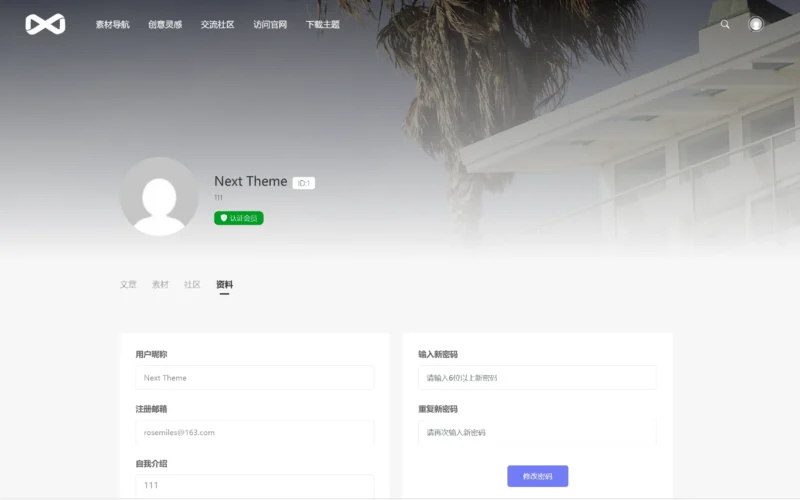Focus the 用户昵称 input field
This screenshot has height=500, width=800.
click(x=254, y=378)
